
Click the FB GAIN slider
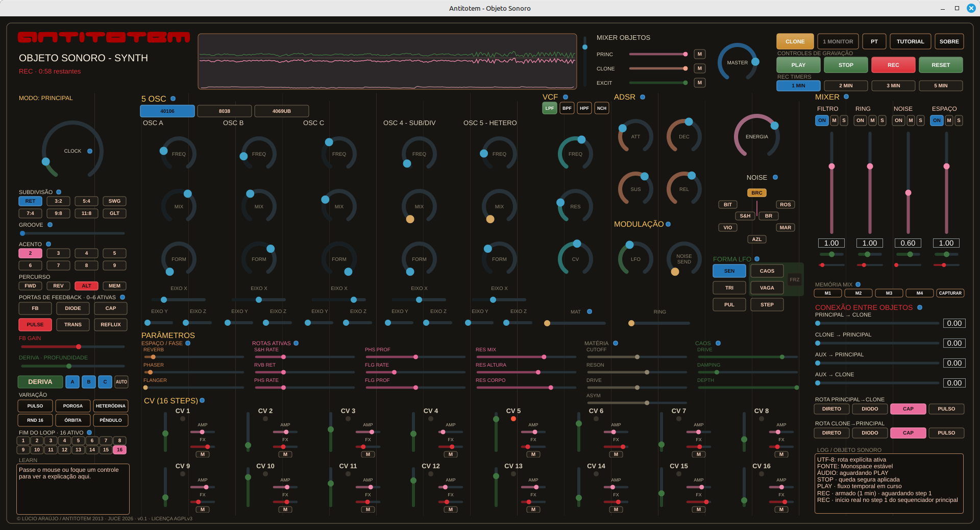[72, 347]
